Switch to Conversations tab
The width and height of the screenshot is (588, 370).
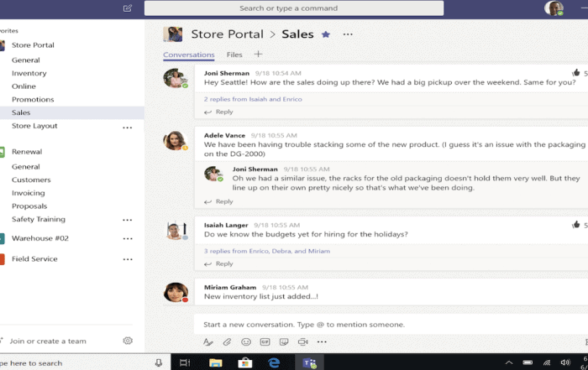click(x=189, y=55)
